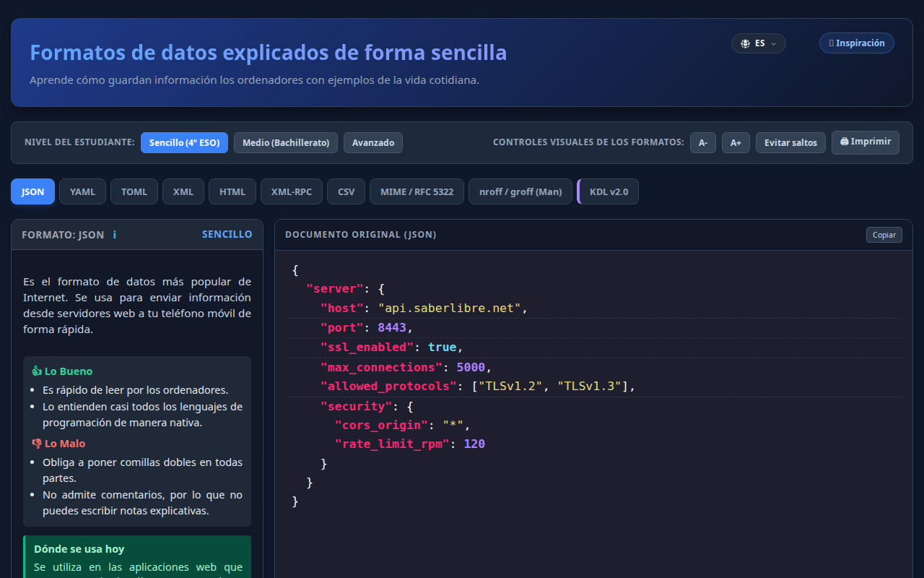Click the max_connections value 5000
Viewport: 924px width, 578px height.
(471, 367)
